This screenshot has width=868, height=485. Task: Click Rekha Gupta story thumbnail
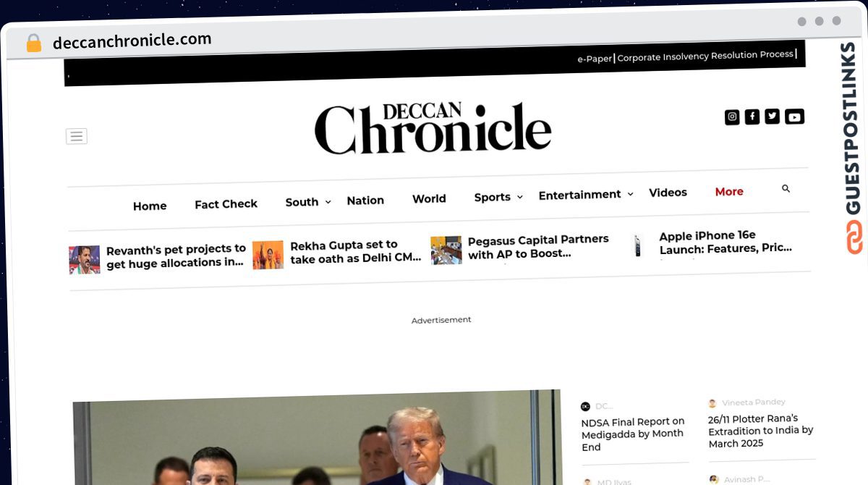click(x=268, y=255)
